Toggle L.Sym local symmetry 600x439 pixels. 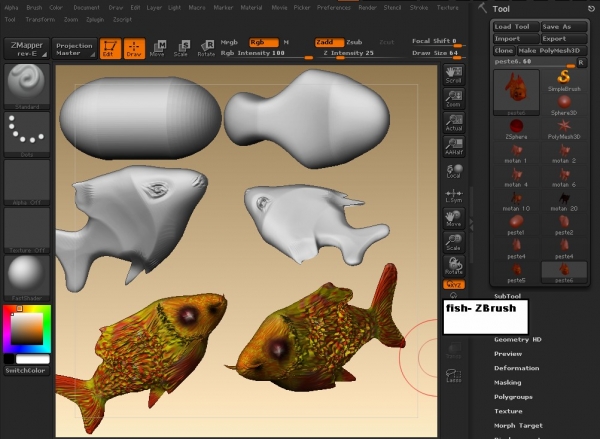pos(454,196)
